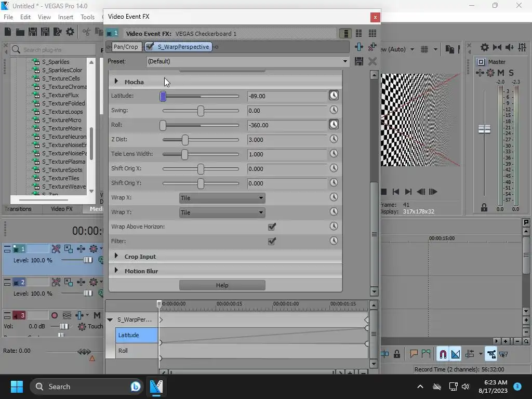This screenshot has height=399, width=532.
Task: Expand the Crop Input section
Action: point(116,256)
